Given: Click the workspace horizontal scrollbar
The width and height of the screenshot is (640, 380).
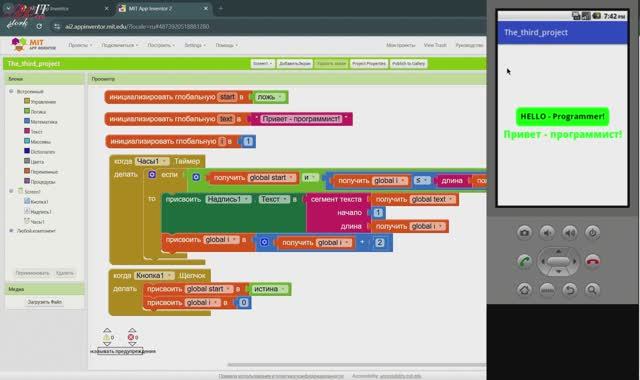Looking at the screenshot, I should (357, 364).
